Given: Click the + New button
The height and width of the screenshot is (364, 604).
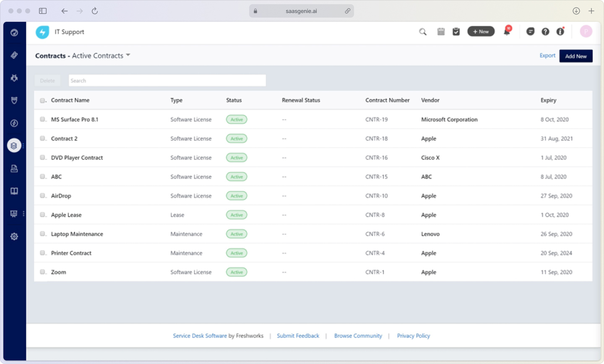Looking at the screenshot, I should [481, 31].
